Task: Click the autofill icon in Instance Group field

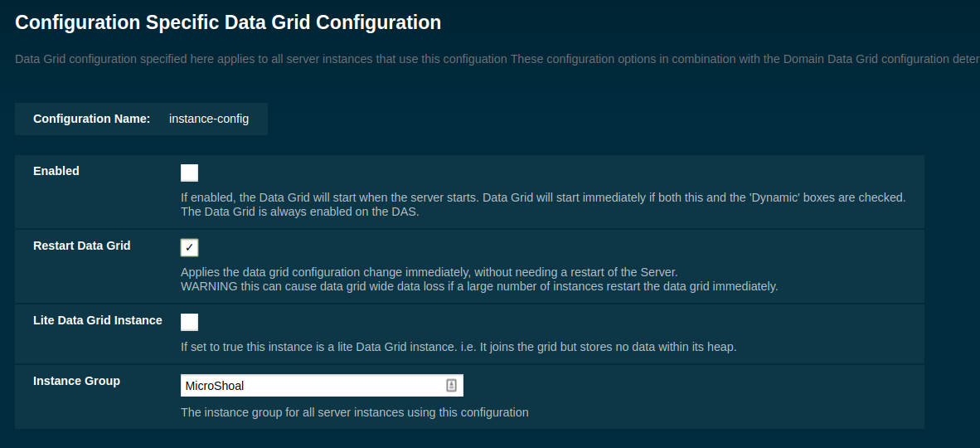Action: tap(451, 385)
